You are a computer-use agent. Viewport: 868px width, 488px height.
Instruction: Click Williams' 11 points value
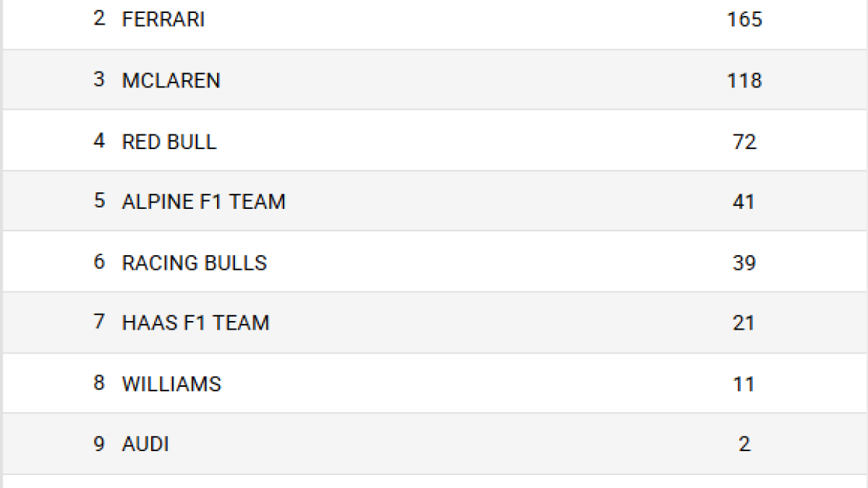(744, 383)
